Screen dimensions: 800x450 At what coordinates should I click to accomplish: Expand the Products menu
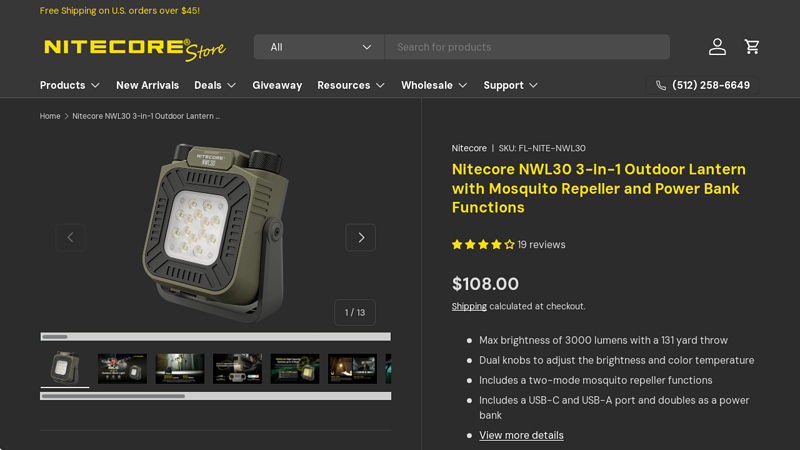[70, 85]
